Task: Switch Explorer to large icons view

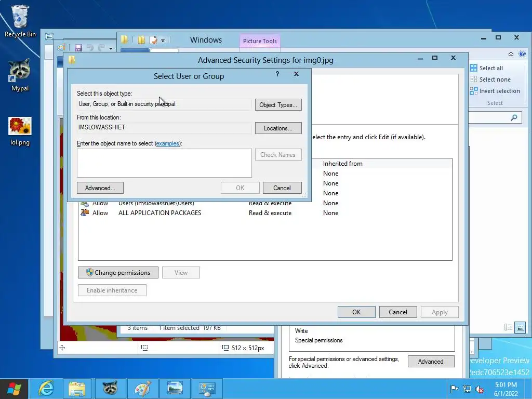Action: (x=520, y=327)
